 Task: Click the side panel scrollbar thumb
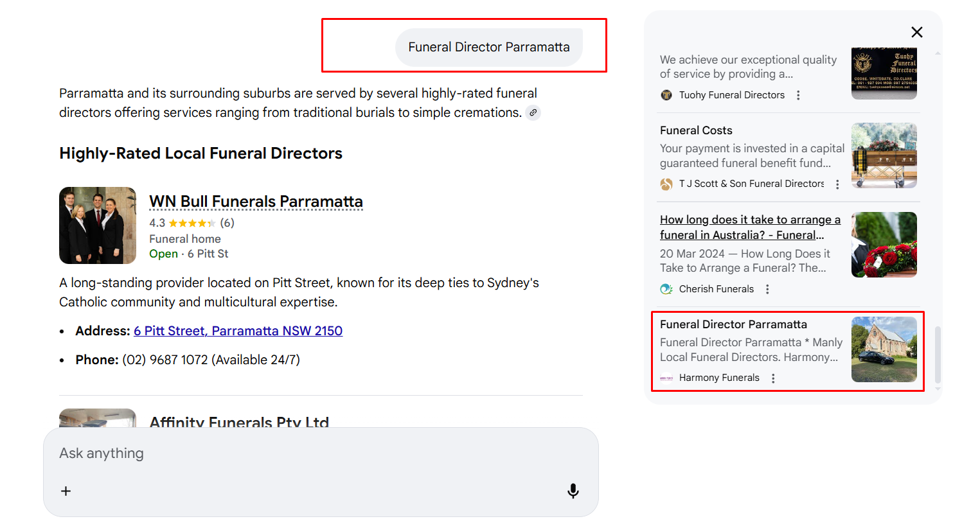pyautogui.click(x=938, y=355)
